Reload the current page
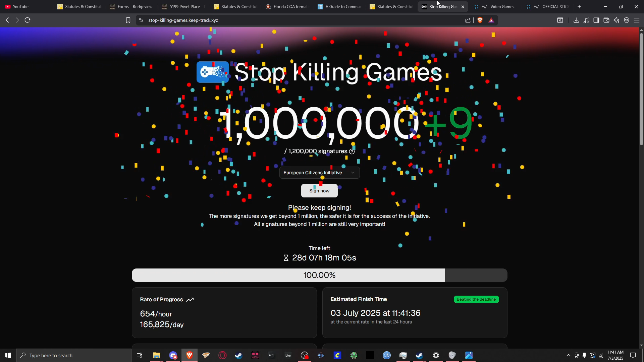The height and width of the screenshot is (362, 644). click(x=28, y=20)
